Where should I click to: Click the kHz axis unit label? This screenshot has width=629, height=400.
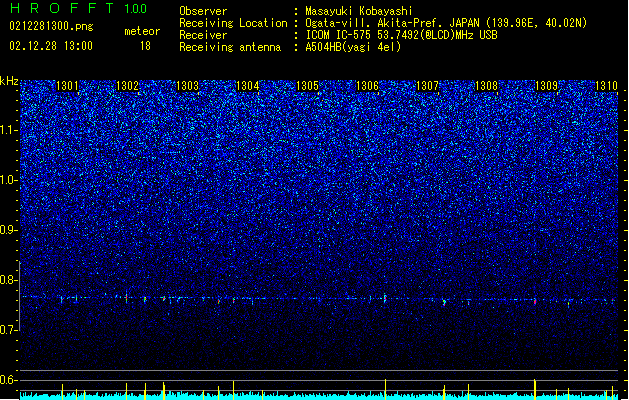pyautogui.click(x=9, y=81)
